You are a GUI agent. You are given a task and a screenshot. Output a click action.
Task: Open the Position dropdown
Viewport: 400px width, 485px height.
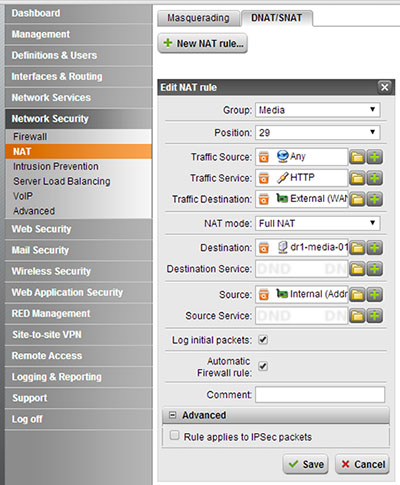[x=318, y=132]
